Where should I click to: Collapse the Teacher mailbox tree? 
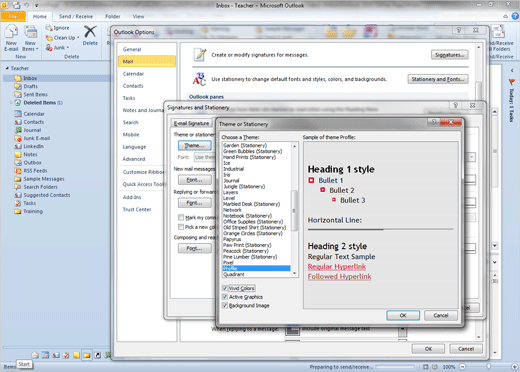tap(7, 68)
